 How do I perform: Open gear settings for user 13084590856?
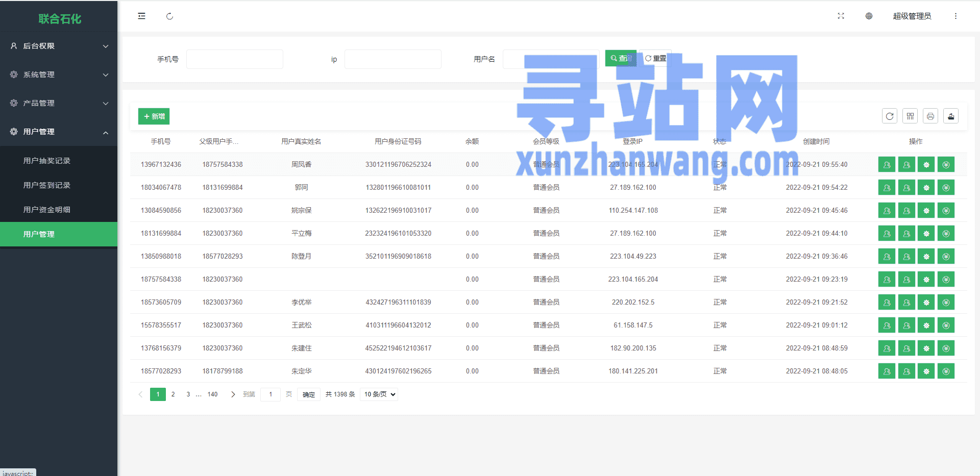[x=926, y=211]
